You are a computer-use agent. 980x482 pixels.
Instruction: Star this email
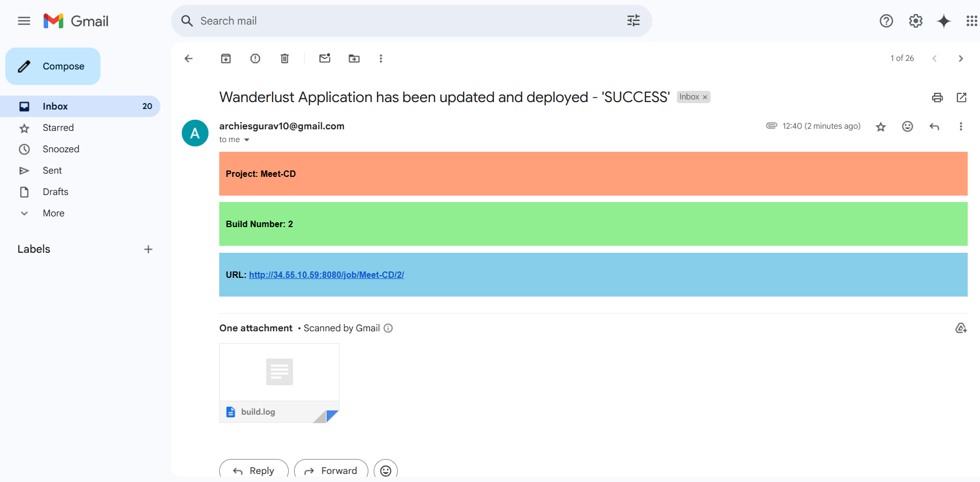tap(881, 127)
